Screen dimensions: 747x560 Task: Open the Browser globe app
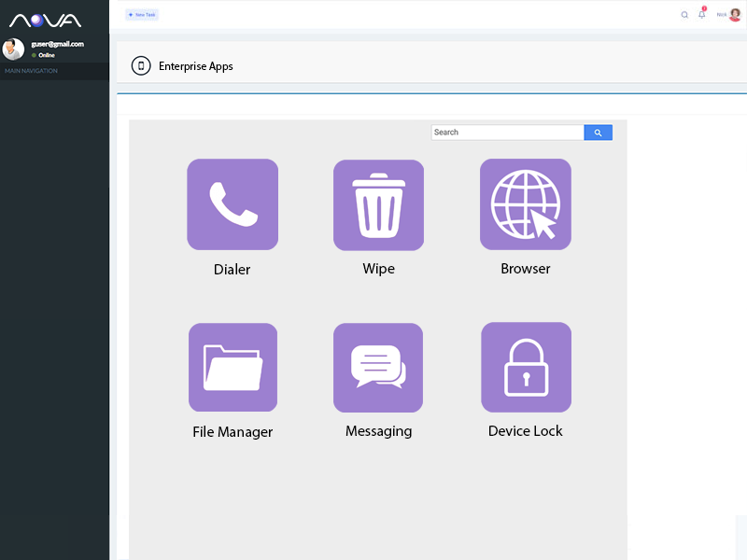tap(525, 204)
